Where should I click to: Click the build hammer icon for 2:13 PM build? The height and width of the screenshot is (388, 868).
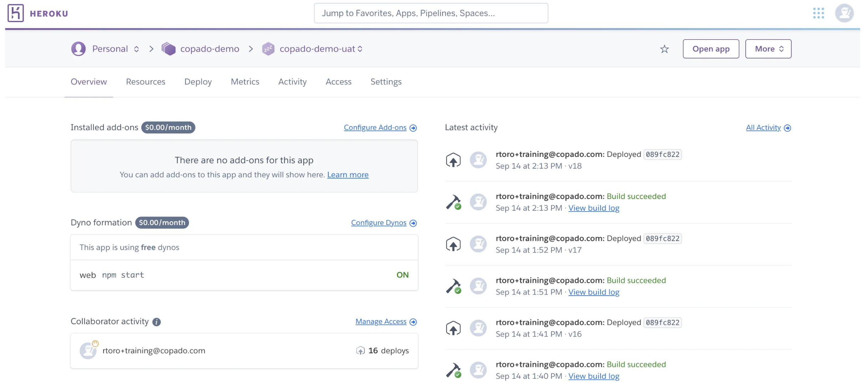click(453, 201)
